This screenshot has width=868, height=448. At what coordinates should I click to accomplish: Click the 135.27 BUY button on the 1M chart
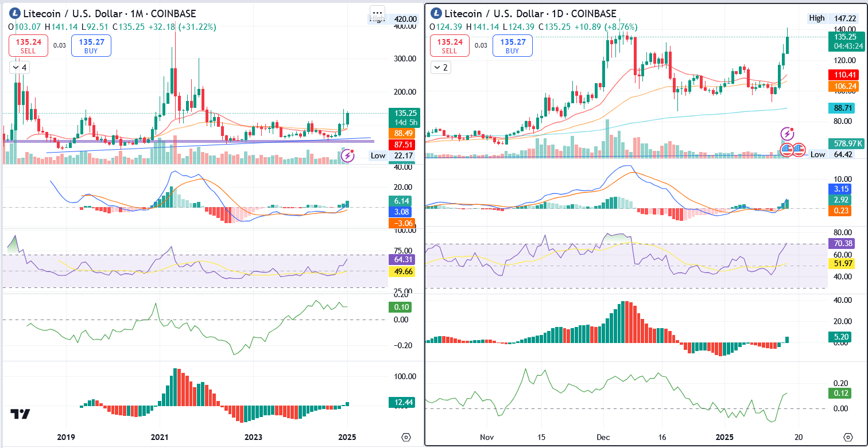(91, 46)
